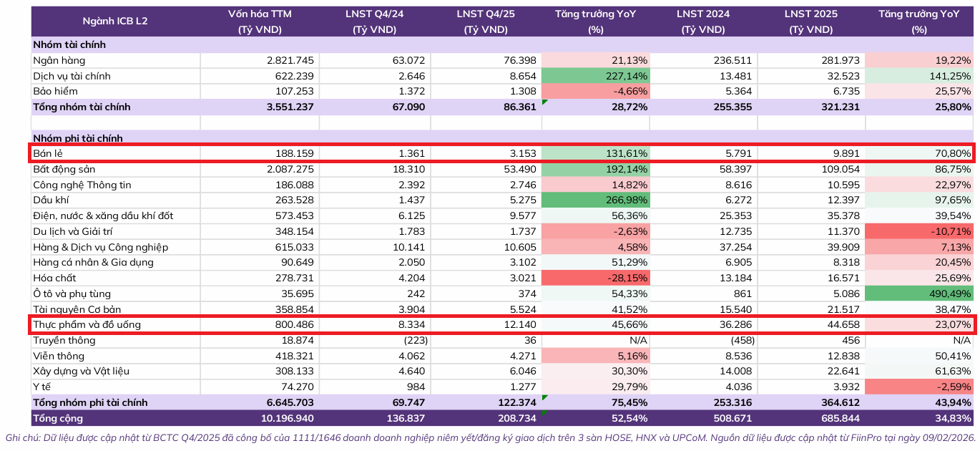
Task: Select the 'LNST 2025' column header
Action: [x=810, y=14]
